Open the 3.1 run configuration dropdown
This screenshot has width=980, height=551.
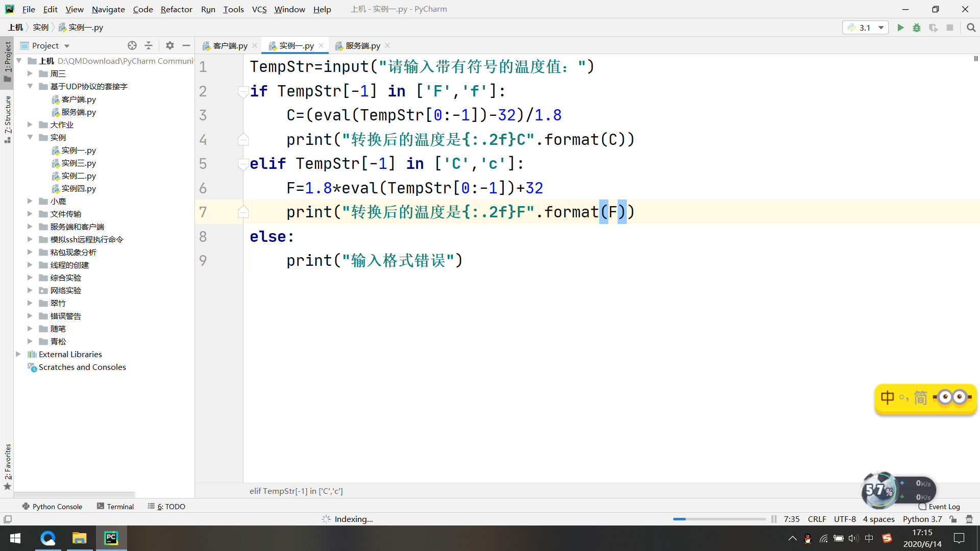(866, 28)
